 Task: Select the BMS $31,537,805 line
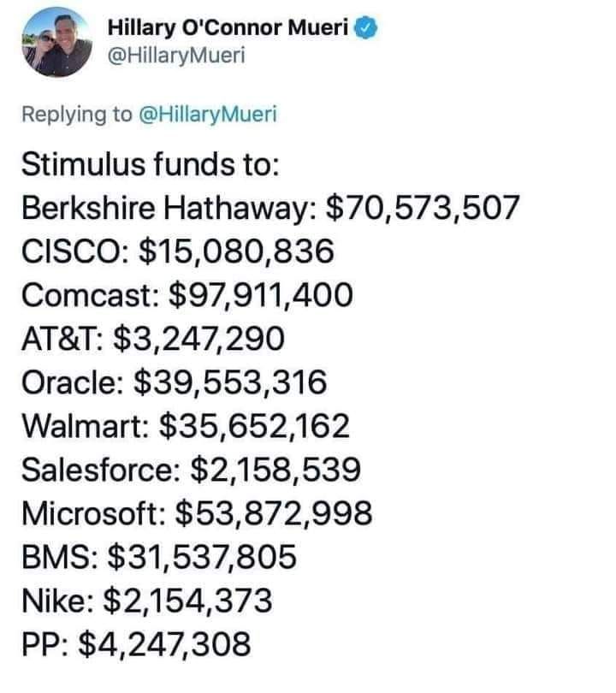coord(159,556)
